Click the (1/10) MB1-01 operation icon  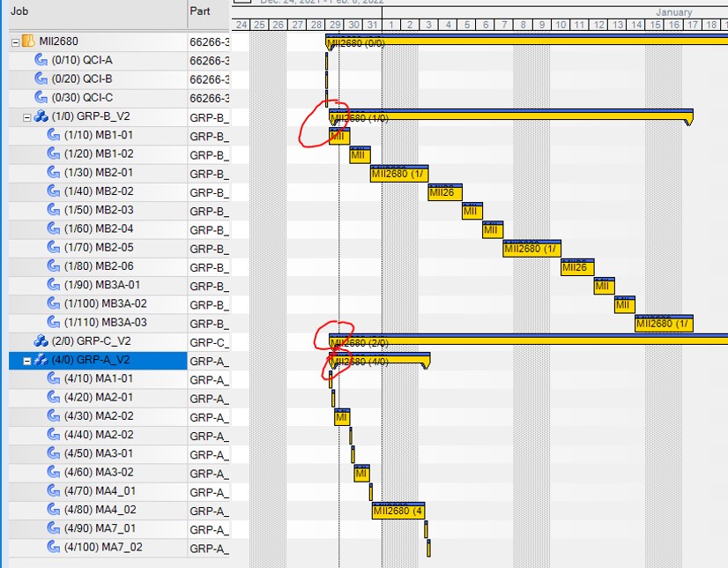(54, 135)
